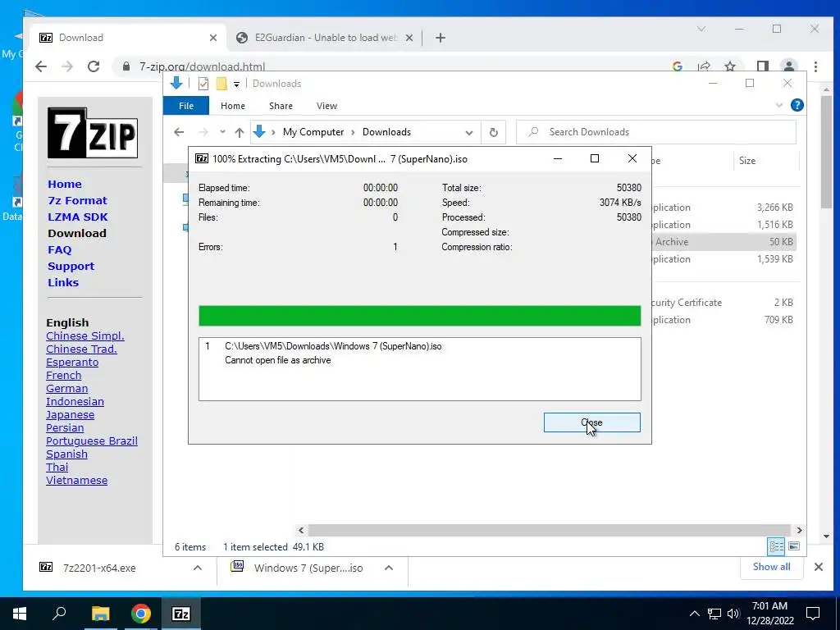
Task: Click Properties icon in Explorer quick access toolbar
Action: [203, 84]
